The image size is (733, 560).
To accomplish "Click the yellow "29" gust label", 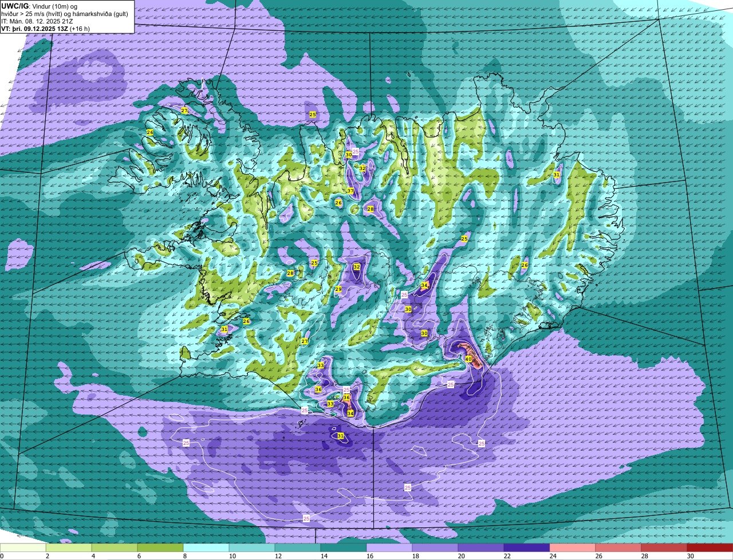I will click(338, 289).
